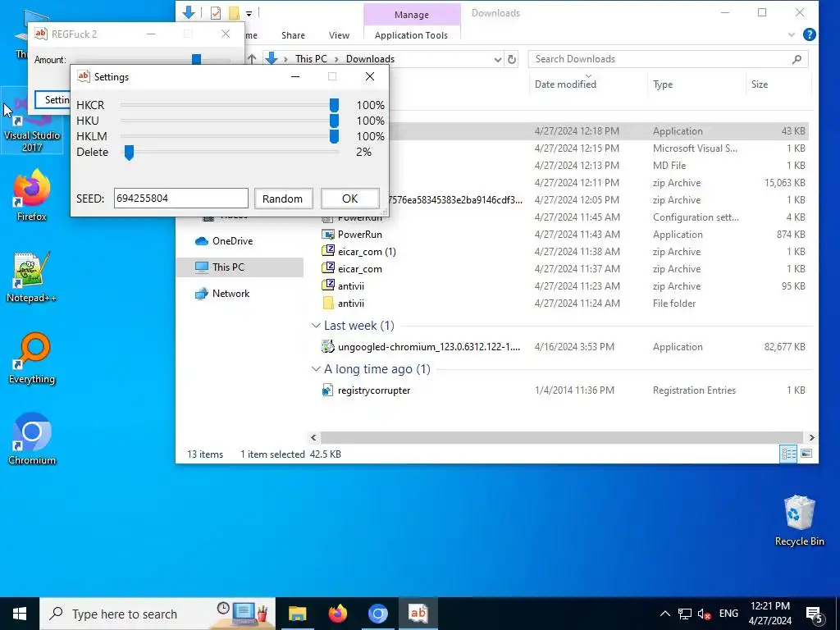Image resolution: width=840 pixels, height=630 pixels.
Task: Click the taskbar search box
Action: tap(157, 614)
